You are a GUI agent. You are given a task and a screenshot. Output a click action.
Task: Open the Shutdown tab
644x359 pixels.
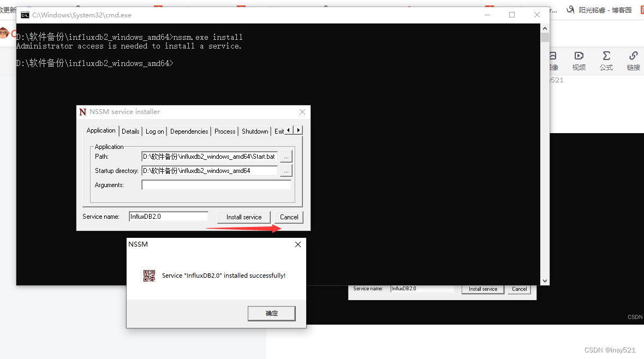tap(254, 131)
